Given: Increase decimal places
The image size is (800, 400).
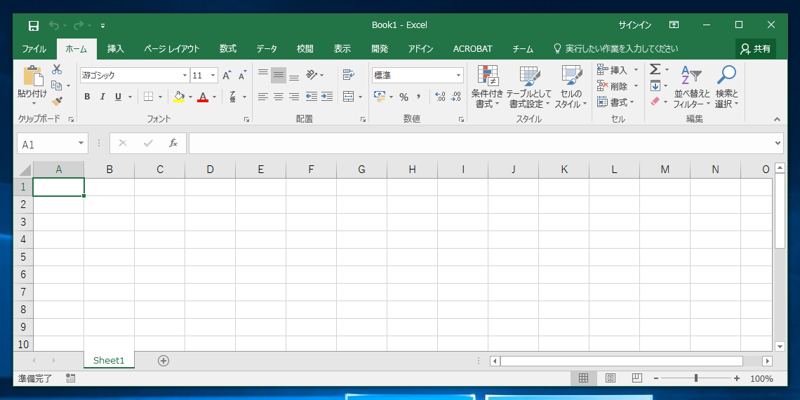Looking at the screenshot, I should [440, 97].
